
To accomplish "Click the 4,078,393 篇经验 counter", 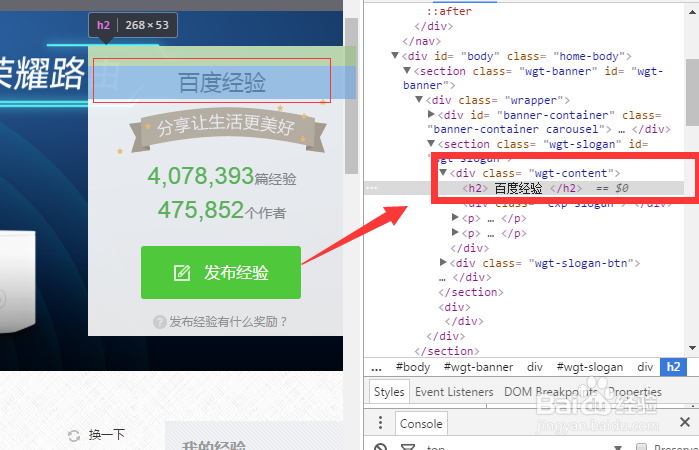I will point(222,176).
